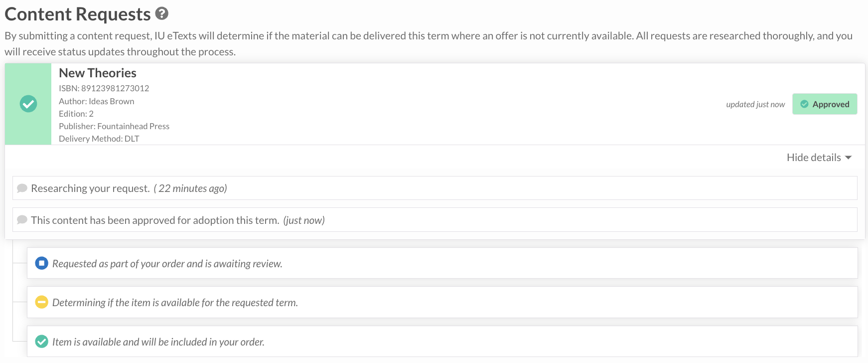Screen dimensions: 868x363
Task: Select the Determining if item is available step
Action: (x=442, y=302)
